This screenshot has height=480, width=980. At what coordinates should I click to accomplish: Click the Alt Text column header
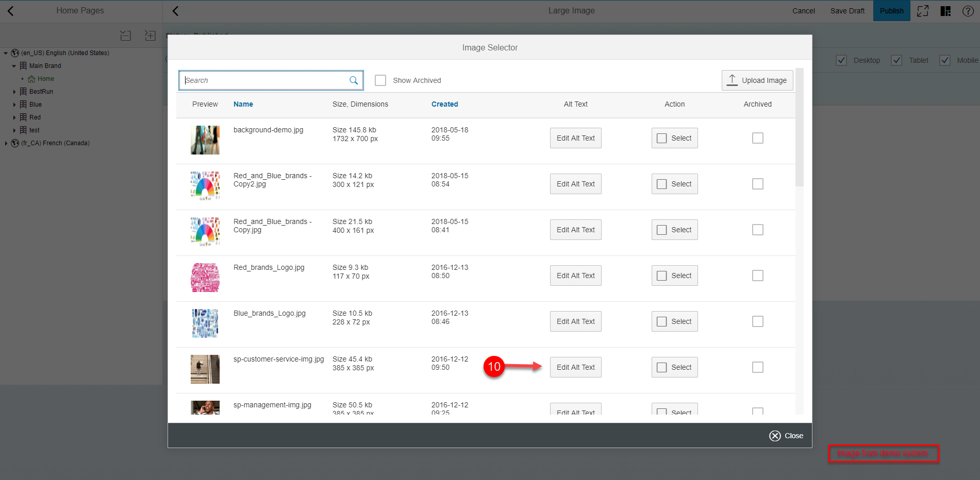pos(576,104)
